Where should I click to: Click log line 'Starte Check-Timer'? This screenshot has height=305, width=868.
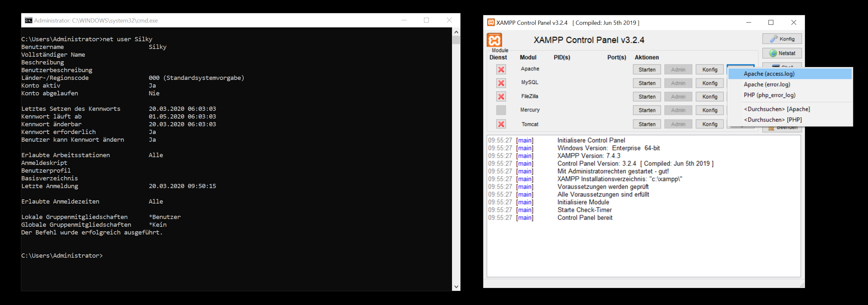584,210
